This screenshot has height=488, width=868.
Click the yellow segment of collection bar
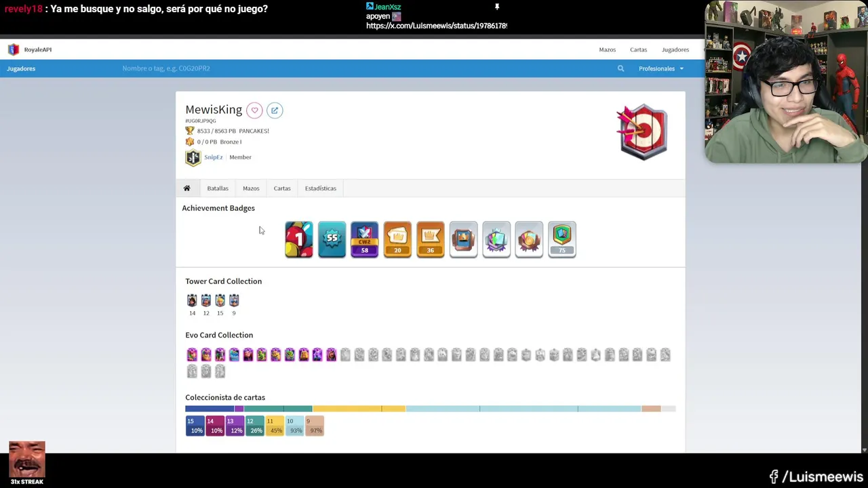tap(359, 409)
